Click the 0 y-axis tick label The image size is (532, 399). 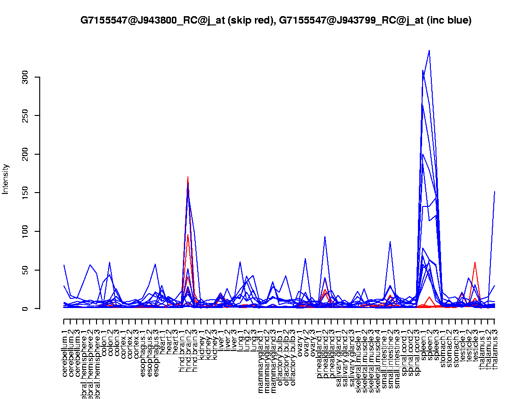point(25,308)
